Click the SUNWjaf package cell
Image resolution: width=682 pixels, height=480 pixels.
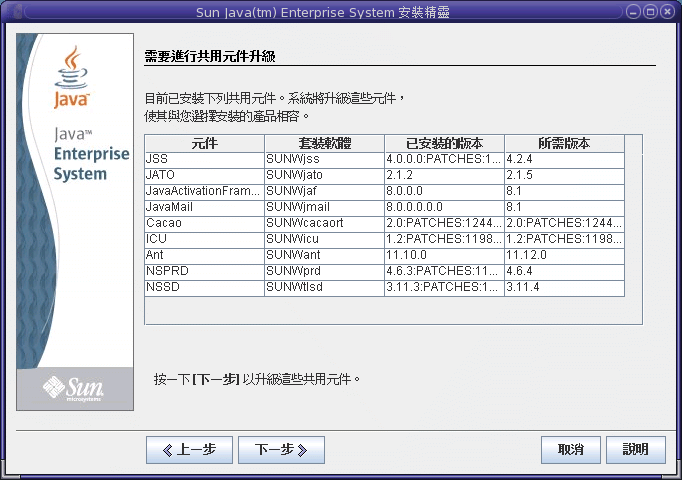(x=324, y=192)
